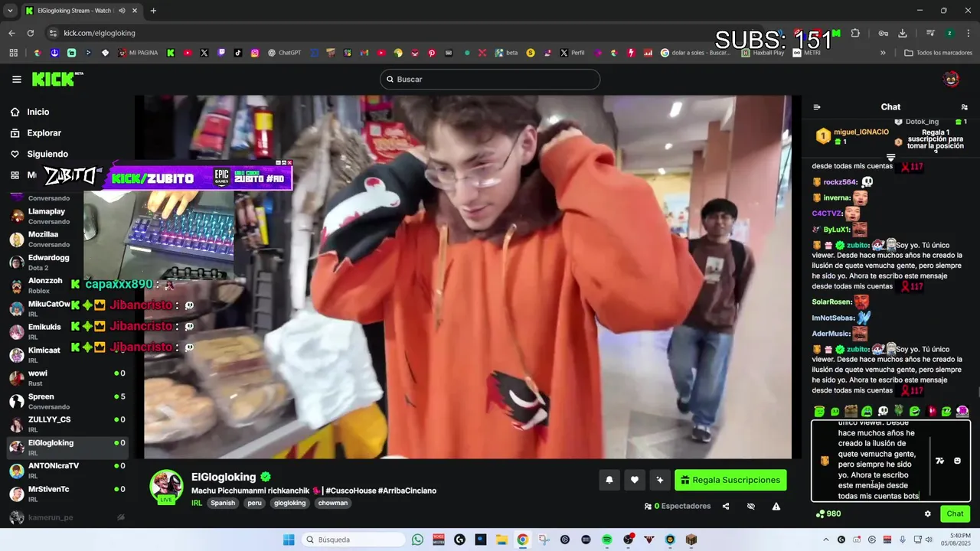Open WhatsApp from the taskbar
The height and width of the screenshot is (551, 980).
(x=417, y=540)
